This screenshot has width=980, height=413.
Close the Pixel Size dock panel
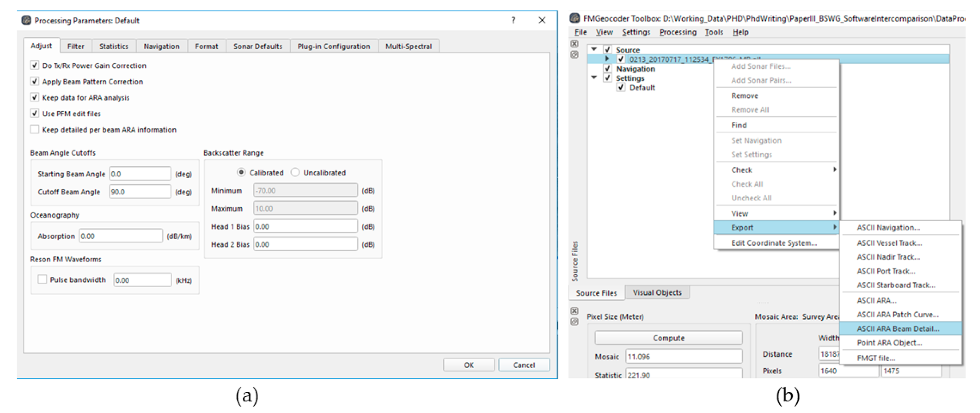click(574, 311)
